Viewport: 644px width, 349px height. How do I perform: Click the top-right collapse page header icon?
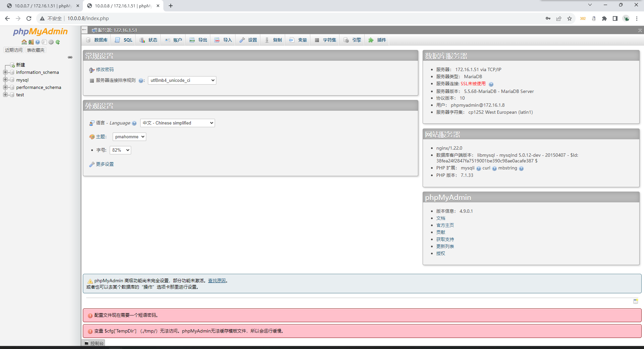pyautogui.click(x=640, y=31)
